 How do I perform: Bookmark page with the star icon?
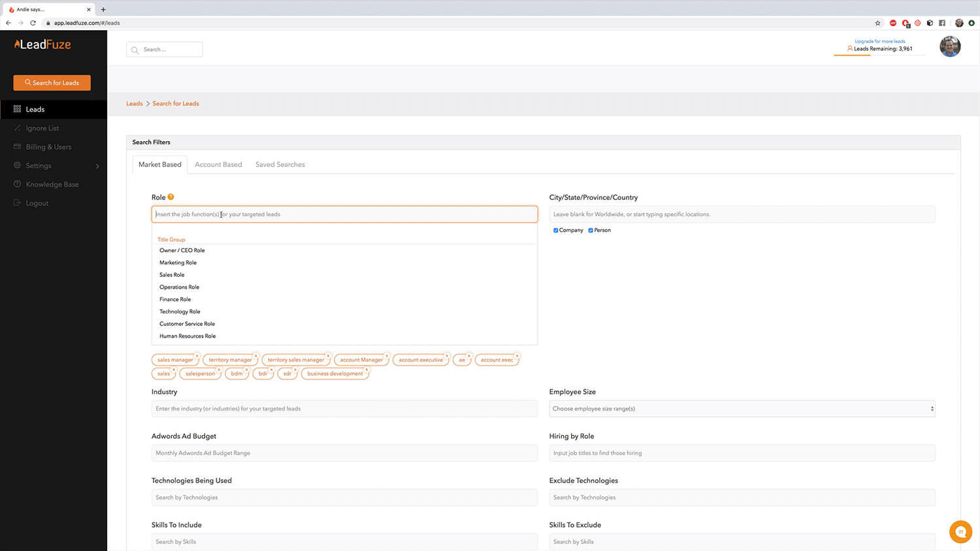pos(877,23)
